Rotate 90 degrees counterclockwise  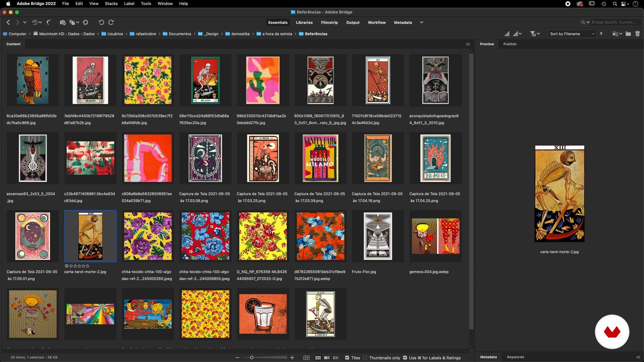(101, 22)
